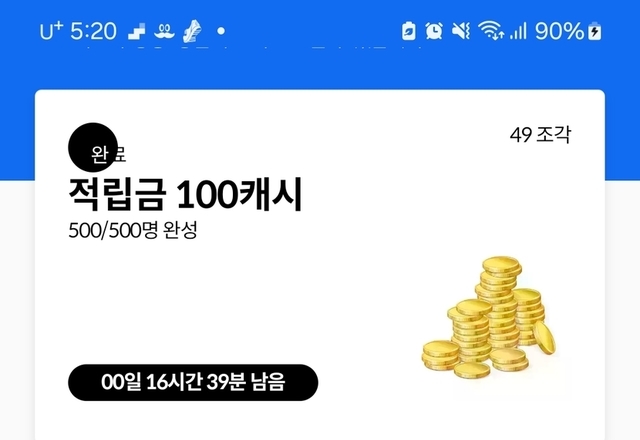
Task: Tap the power saving leaf battery icon
Action: pyautogui.click(x=409, y=31)
